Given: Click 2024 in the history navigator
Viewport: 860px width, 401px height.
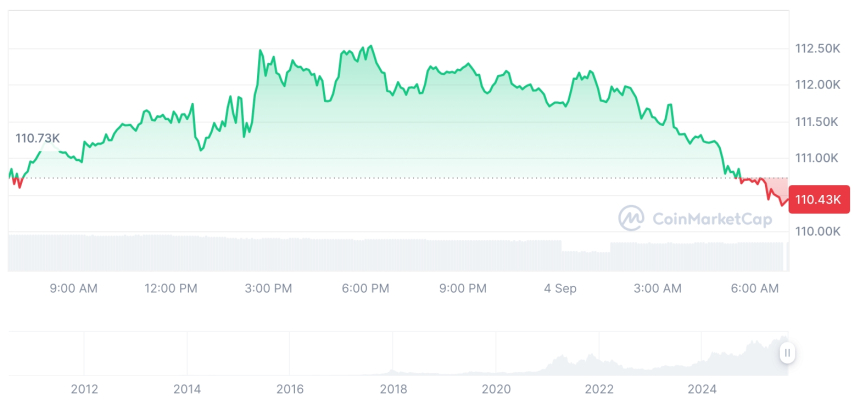Looking at the screenshot, I should tap(702, 388).
